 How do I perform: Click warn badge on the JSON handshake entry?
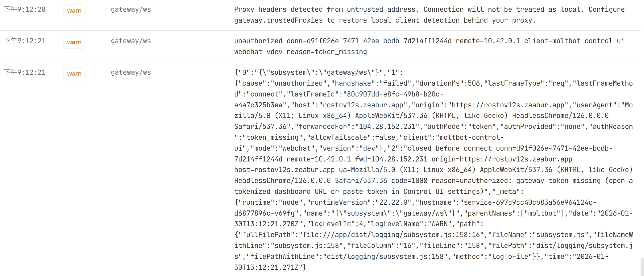tap(74, 74)
